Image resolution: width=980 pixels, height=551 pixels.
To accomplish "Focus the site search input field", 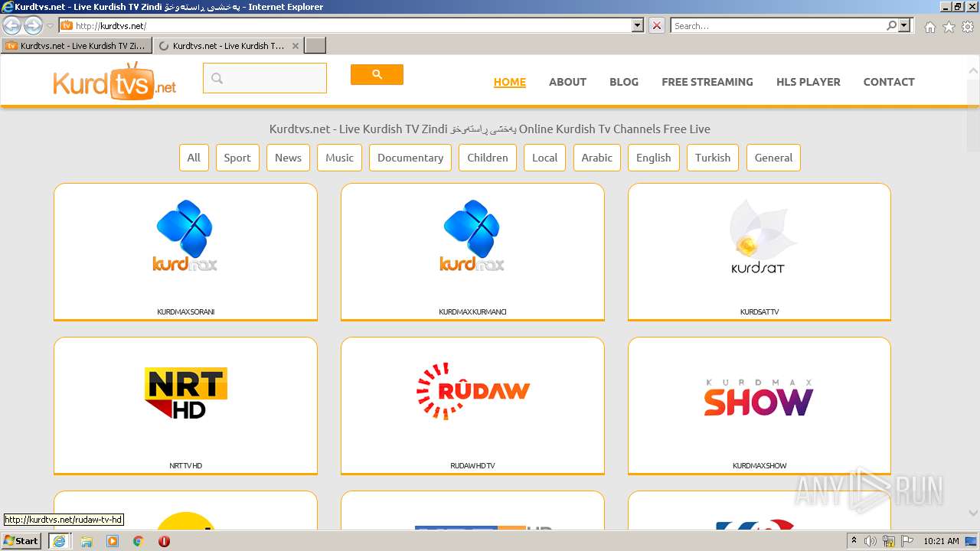I will click(265, 78).
